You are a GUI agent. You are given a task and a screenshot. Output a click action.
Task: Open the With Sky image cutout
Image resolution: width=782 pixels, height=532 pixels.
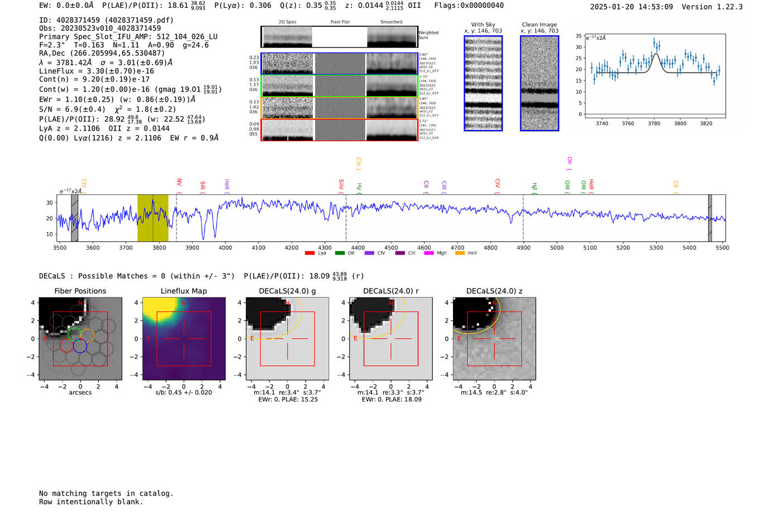pos(483,83)
